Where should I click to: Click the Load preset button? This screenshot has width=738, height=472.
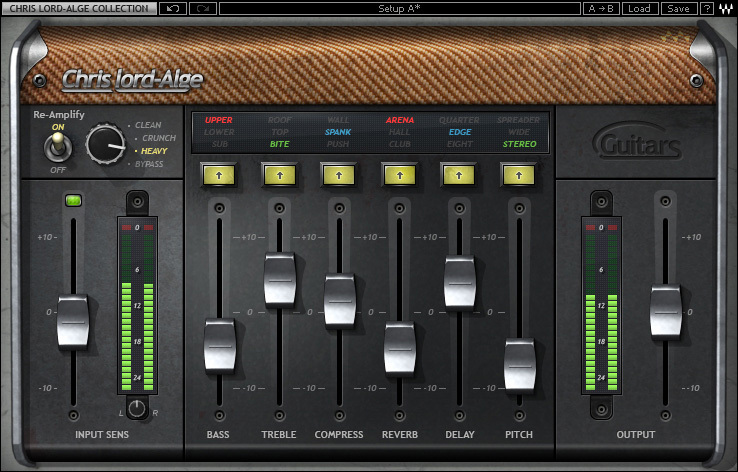[640, 8]
